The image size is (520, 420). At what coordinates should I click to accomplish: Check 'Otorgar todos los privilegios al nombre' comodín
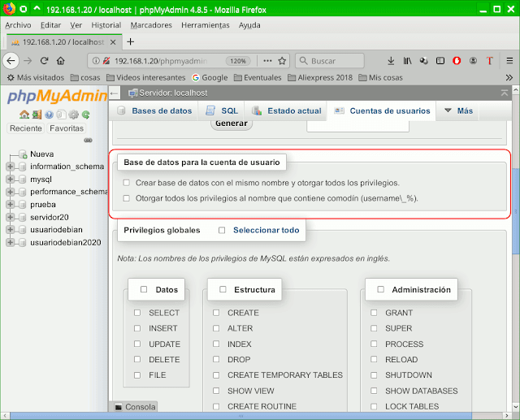127,198
